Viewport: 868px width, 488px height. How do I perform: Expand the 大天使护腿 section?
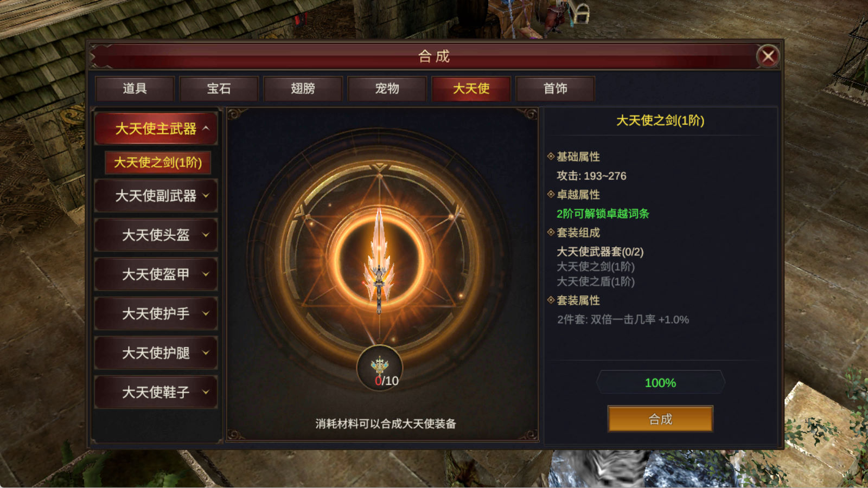click(x=156, y=353)
